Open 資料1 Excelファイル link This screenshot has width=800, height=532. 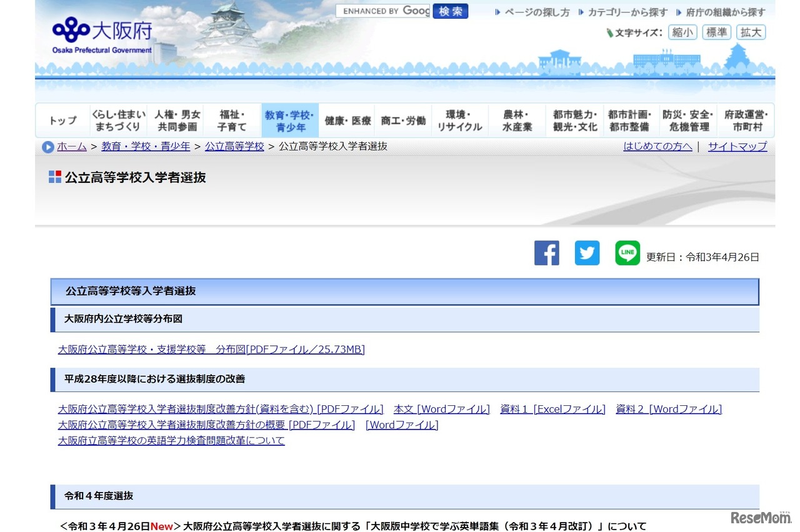(552, 410)
